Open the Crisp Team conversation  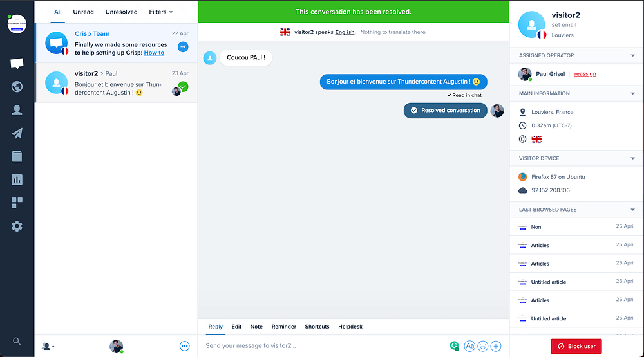[x=116, y=43]
